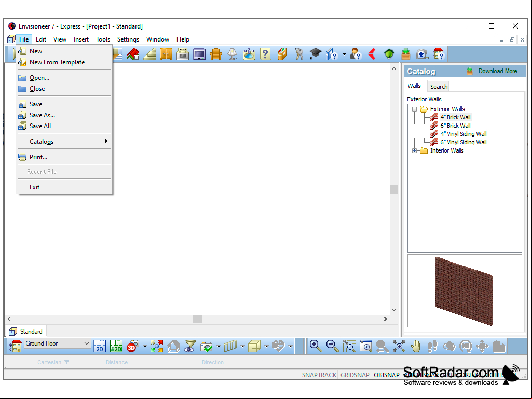The width and height of the screenshot is (532, 399).
Task: Click the Zoom Out magnifier icon
Action: point(332,346)
